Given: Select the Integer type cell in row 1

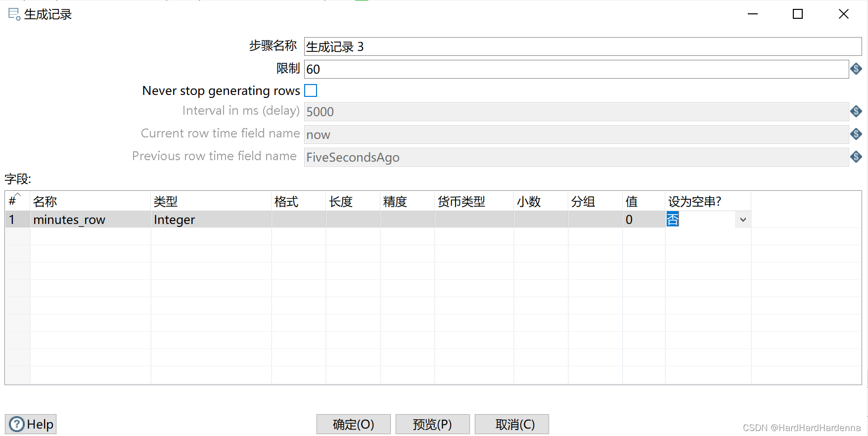Looking at the screenshot, I should pos(211,219).
